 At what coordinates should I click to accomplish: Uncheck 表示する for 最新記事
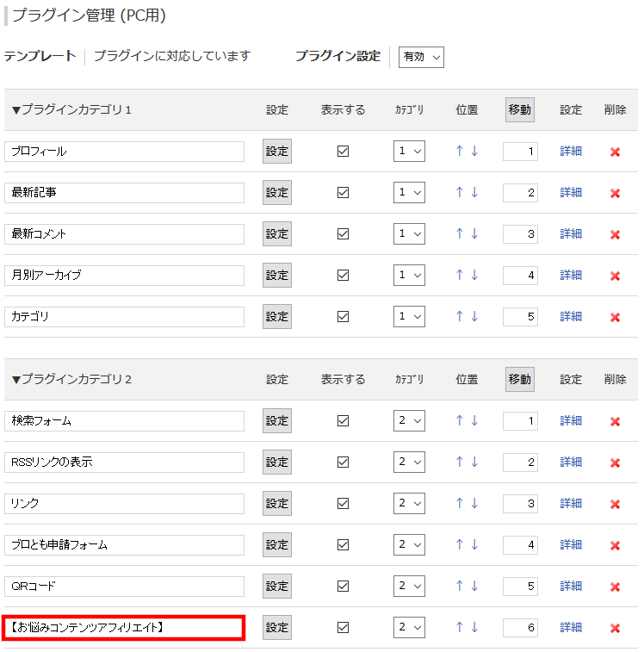click(343, 193)
